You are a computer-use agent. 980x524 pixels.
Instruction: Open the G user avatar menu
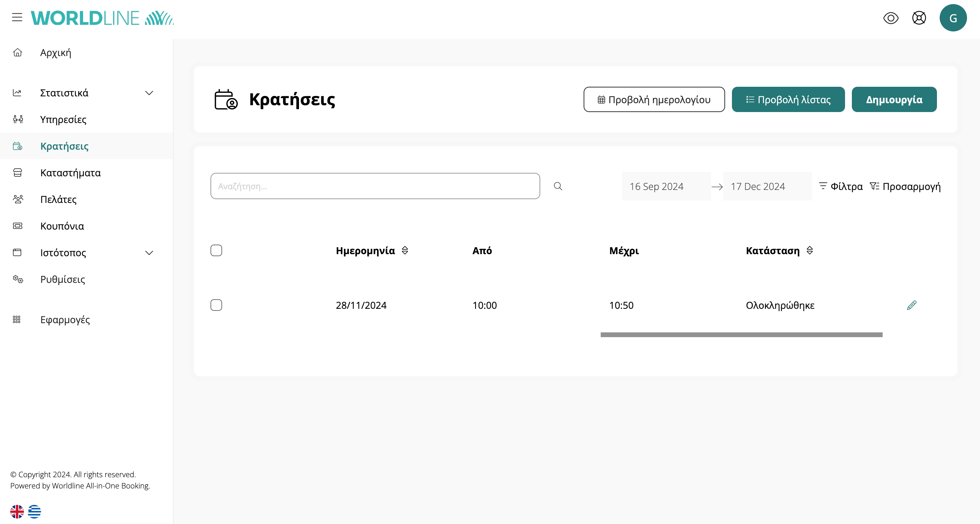[x=953, y=18]
